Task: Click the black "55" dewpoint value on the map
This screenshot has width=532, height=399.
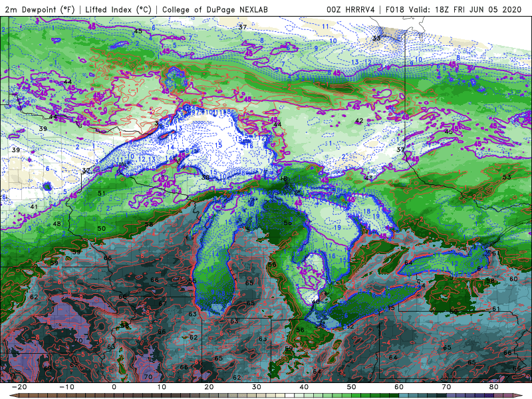Action: 192,281
